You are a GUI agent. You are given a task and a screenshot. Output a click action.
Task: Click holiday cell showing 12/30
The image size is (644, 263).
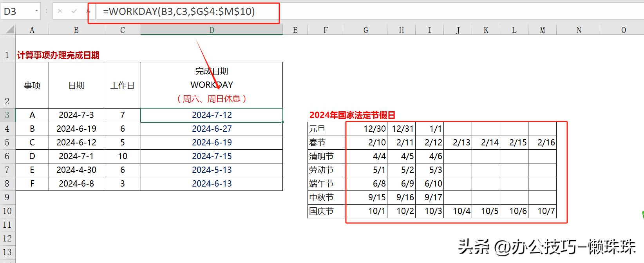366,129
